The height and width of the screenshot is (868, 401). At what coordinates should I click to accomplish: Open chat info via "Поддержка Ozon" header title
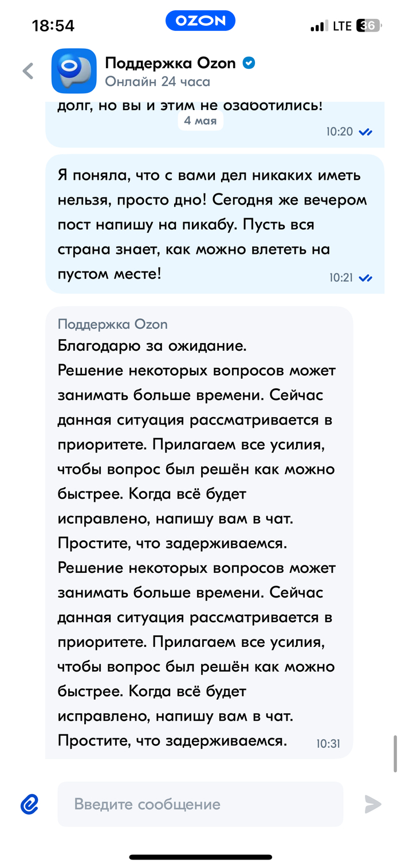click(x=171, y=63)
